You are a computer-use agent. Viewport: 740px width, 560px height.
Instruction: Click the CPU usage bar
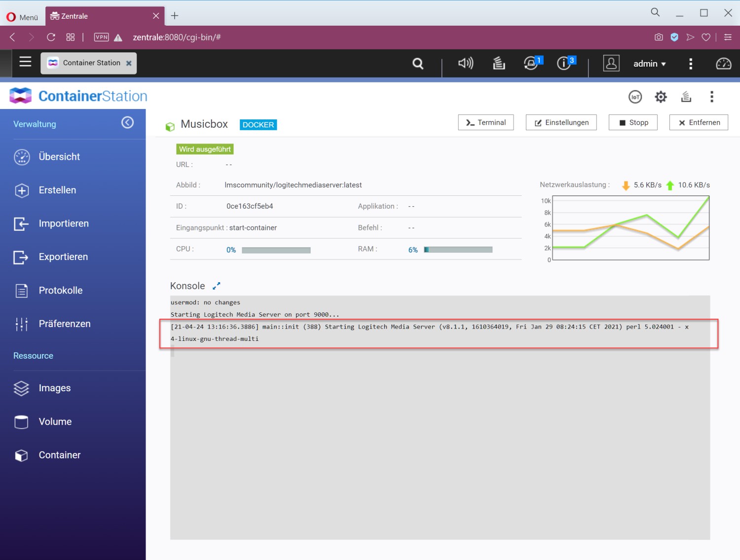(276, 250)
